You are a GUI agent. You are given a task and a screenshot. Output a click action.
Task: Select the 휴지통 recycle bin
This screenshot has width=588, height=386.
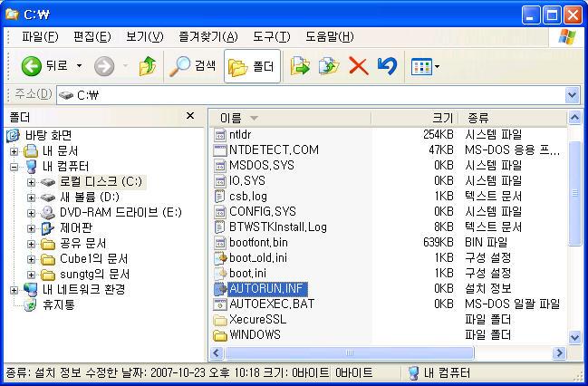click(x=59, y=304)
